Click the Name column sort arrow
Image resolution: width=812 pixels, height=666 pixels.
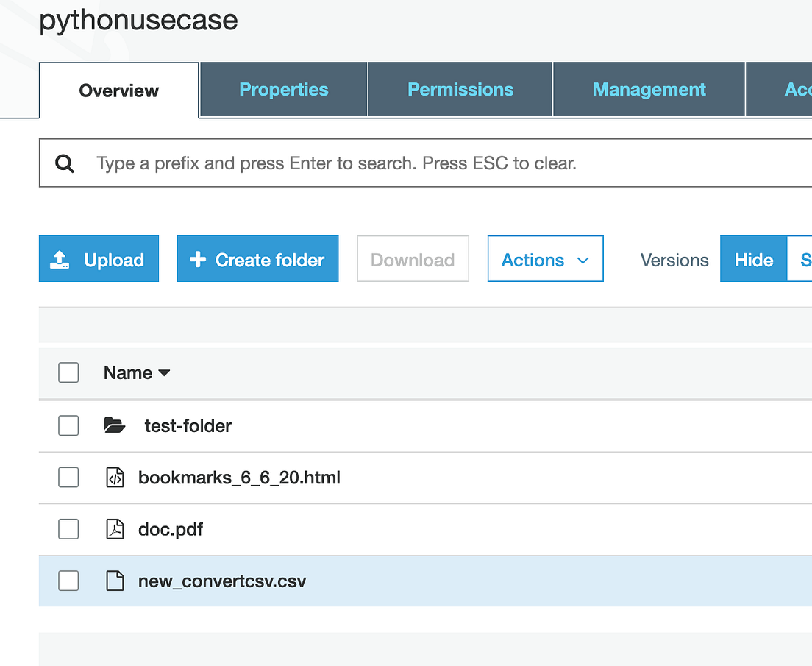coord(165,373)
